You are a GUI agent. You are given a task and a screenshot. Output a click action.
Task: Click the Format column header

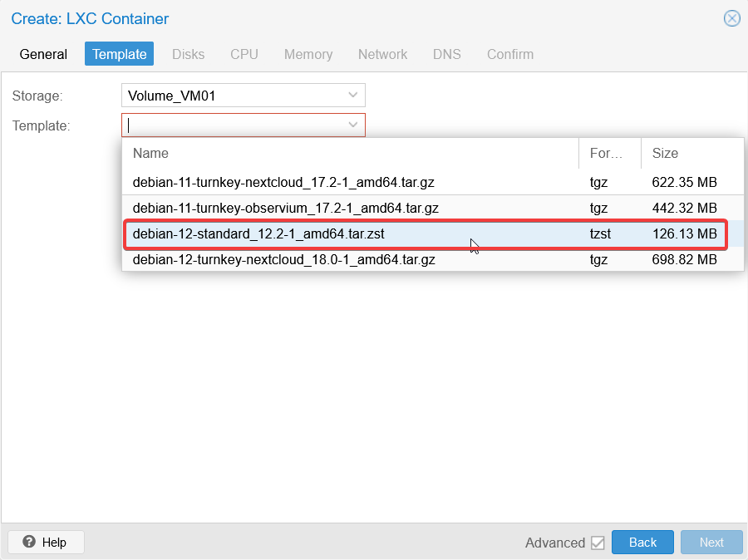pyautogui.click(x=610, y=153)
